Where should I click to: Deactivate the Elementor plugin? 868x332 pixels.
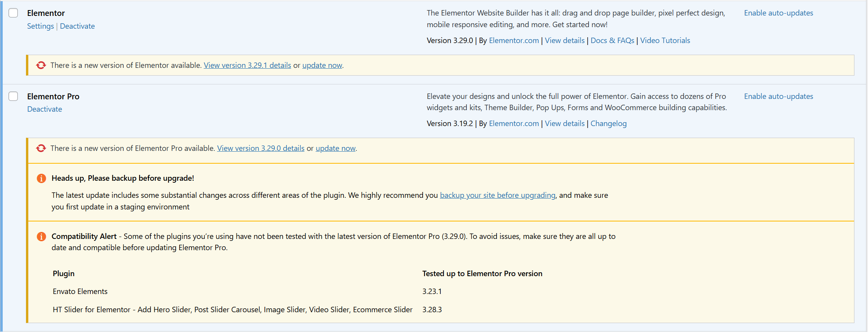[x=77, y=26]
